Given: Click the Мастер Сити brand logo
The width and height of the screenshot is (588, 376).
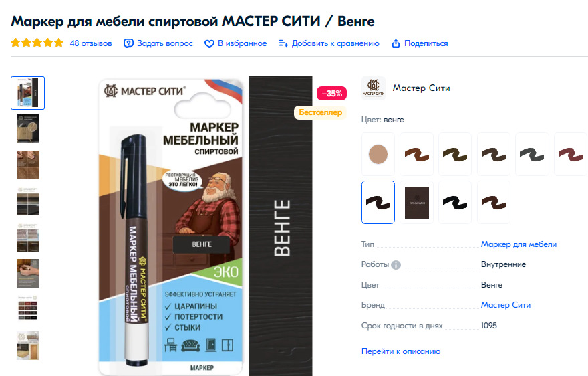Looking at the screenshot, I should [373, 88].
